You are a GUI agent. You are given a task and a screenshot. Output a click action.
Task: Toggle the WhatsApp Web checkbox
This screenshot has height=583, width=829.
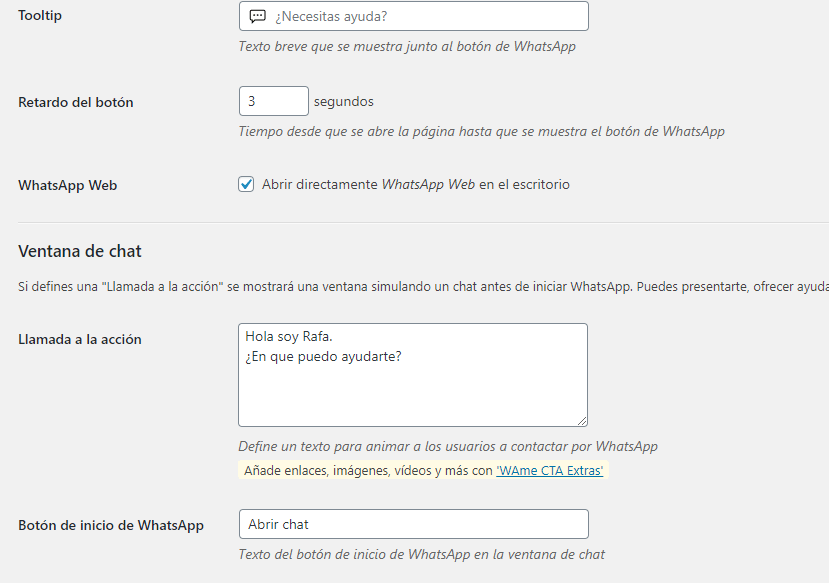click(x=246, y=184)
